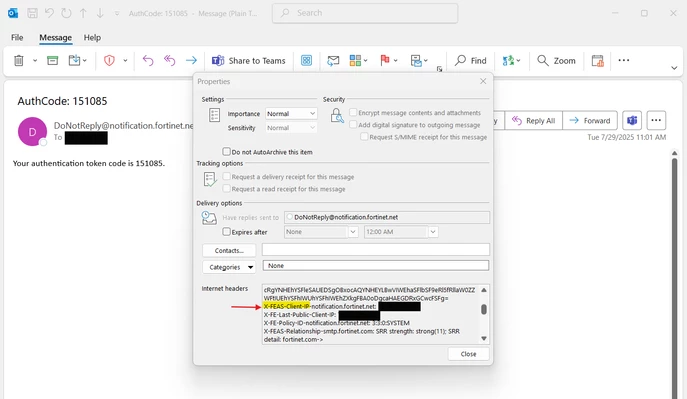
Task: Open message header more actions ellipsis
Action: pyautogui.click(x=656, y=120)
